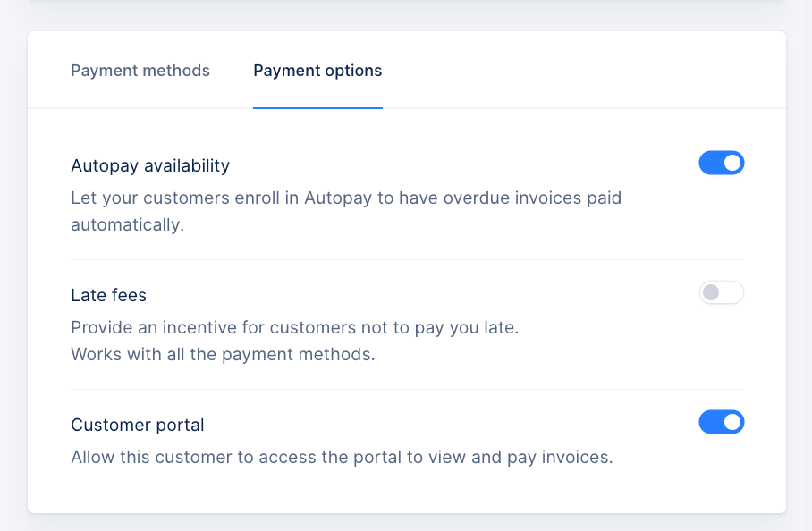Screen dimensions: 812x531
Task: Click 'Works with all the payment methods' text
Action: pos(223,354)
